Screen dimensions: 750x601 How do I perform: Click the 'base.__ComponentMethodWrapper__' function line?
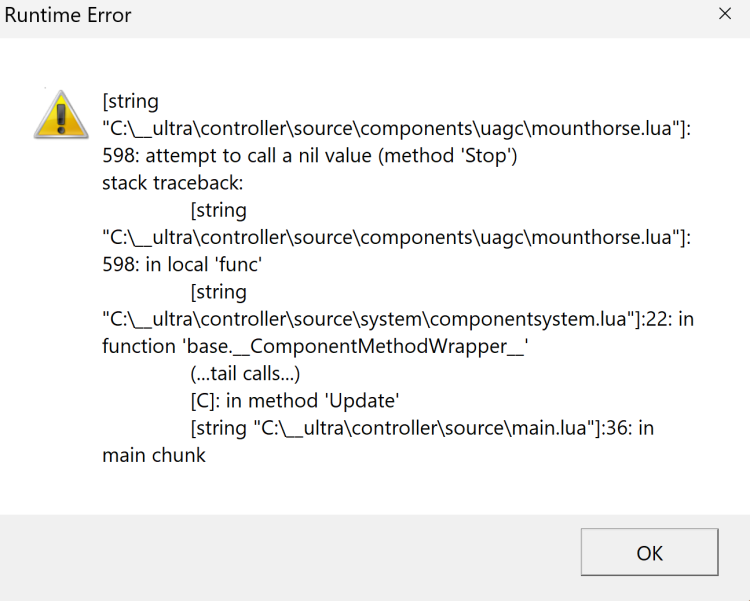(314, 346)
